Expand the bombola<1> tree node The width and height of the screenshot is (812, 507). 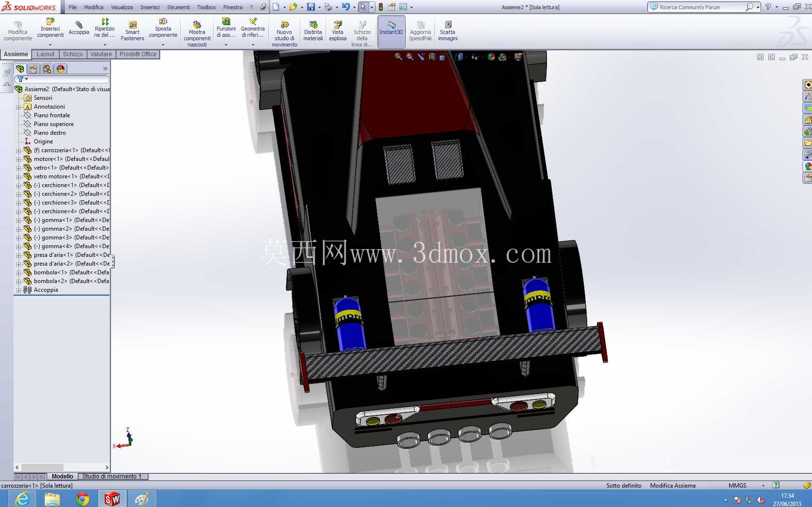click(19, 272)
